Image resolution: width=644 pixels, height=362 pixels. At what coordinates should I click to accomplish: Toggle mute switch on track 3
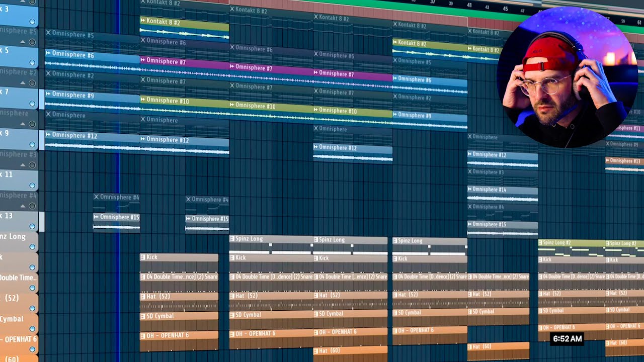tap(32, 22)
